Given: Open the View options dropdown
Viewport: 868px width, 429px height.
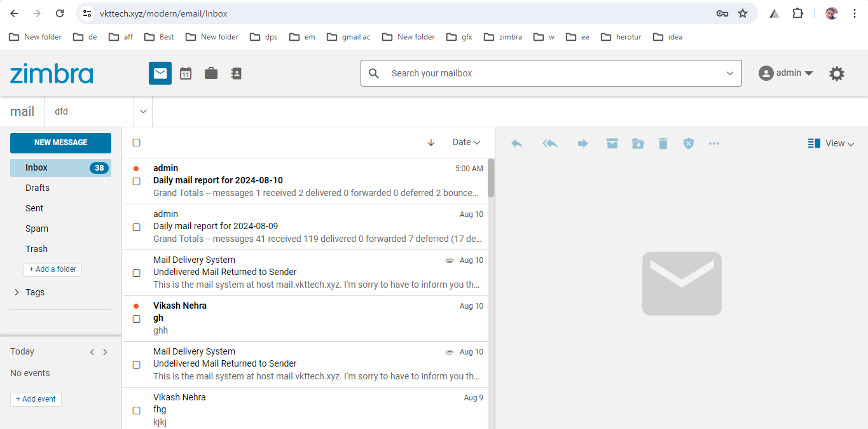Looking at the screenshot, I should click(x=831, y=143).
